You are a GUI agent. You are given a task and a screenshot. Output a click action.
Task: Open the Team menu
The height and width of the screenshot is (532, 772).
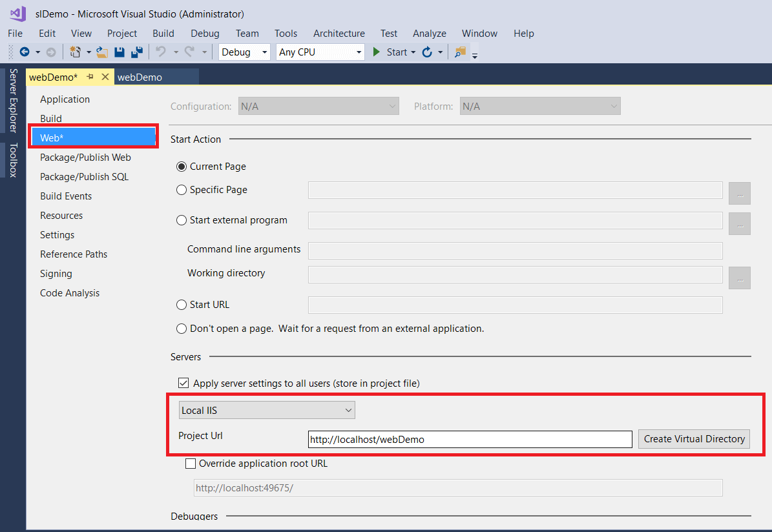(247, 33)
